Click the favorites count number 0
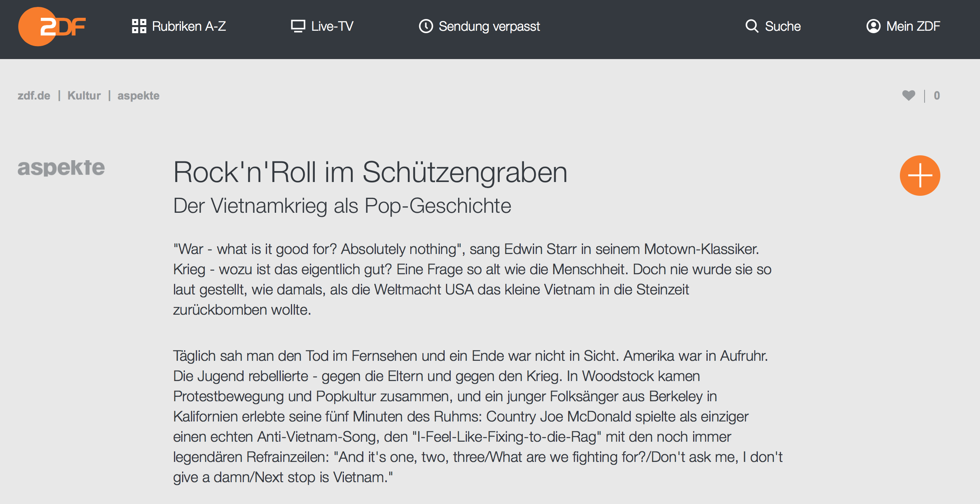The height and width of the screenshot is (504, 980). click(937, 95)
